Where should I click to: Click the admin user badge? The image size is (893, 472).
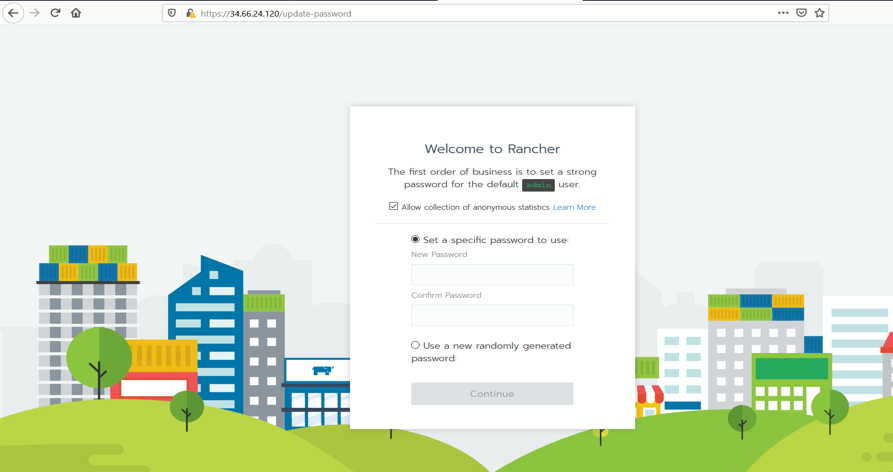pyautogui.click(x=538, y=185)
